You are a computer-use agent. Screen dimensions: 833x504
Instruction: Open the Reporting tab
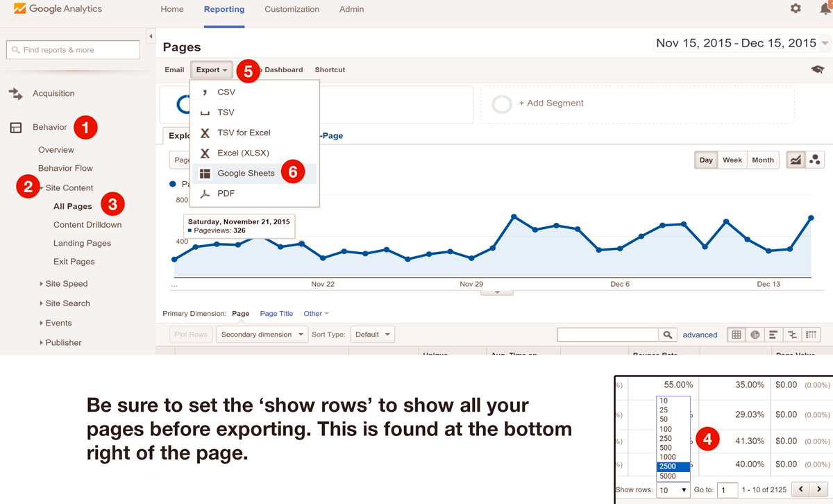[224, 10]
